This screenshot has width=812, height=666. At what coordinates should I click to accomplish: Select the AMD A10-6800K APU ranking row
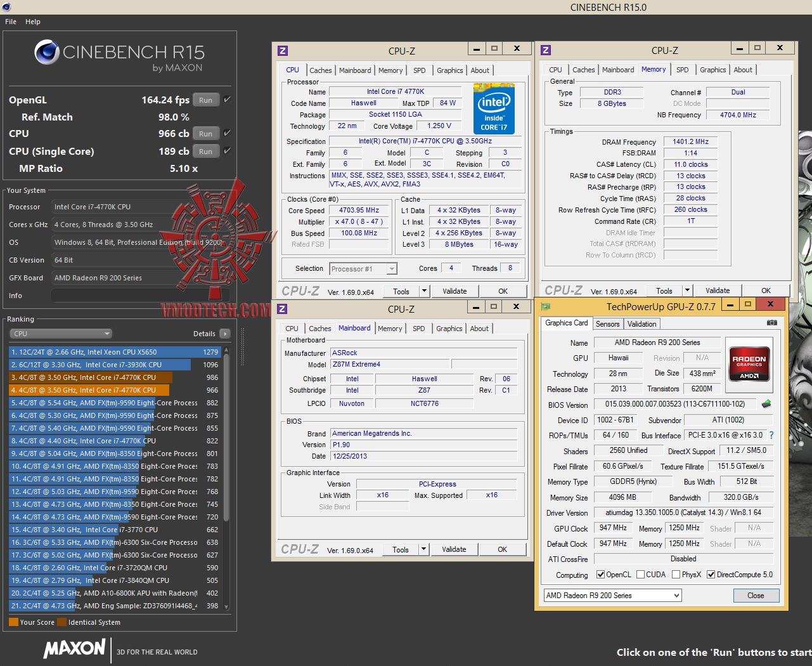click(x=114, y=593)
